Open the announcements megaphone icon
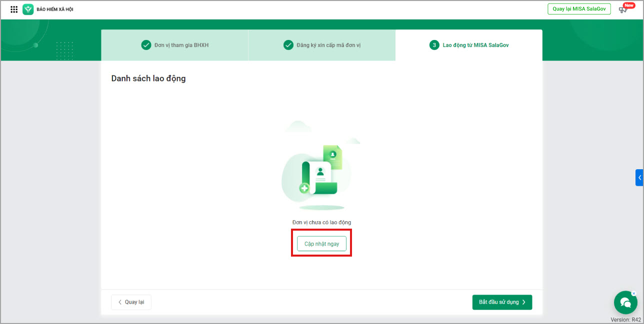 click(x=623, y=9)
